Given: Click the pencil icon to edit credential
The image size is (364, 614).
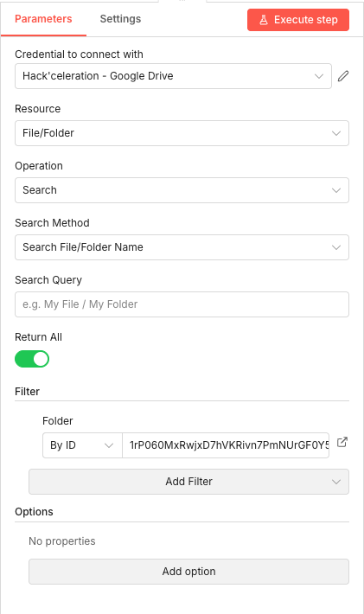Looking at the screenshot, I should [x=343, y=76].
